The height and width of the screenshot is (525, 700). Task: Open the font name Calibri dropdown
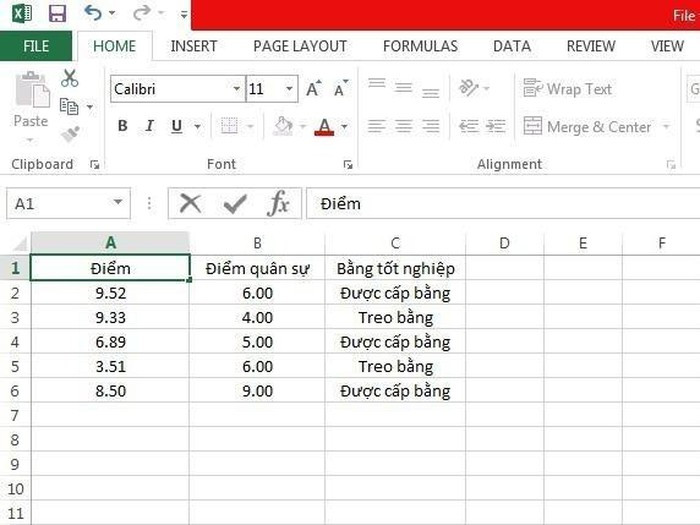[x=237, y=90]
